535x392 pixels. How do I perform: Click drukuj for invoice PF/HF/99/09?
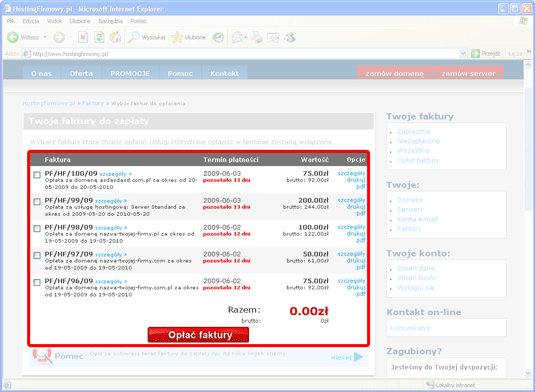click(356, 207)
